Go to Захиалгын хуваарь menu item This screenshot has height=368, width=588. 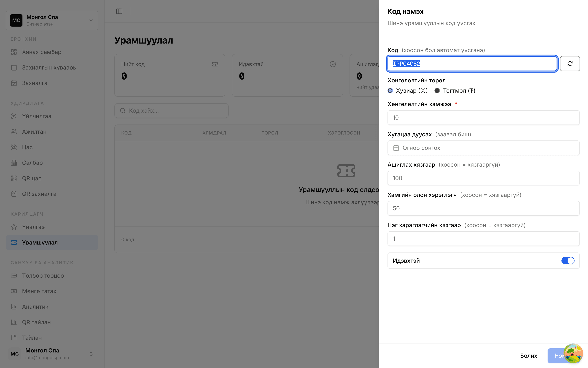[x=52, y=67]
